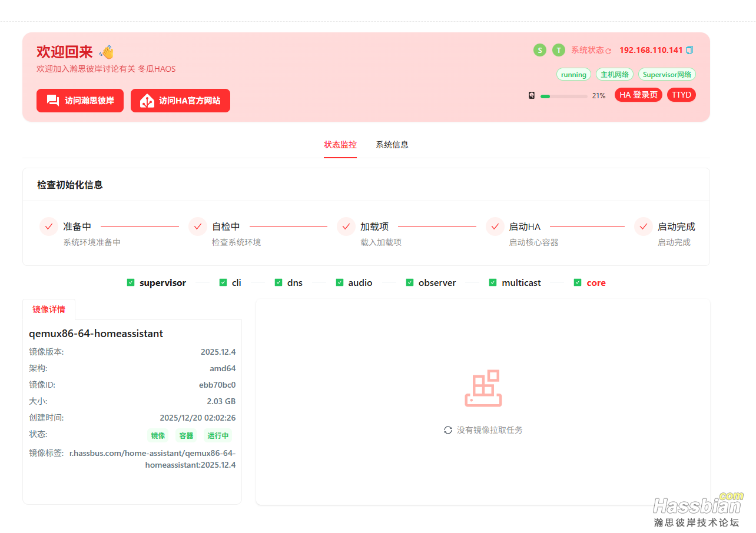Click the green S status badge
The width and height of the screenshot is (756, 533).
click(x=539, y=50)
